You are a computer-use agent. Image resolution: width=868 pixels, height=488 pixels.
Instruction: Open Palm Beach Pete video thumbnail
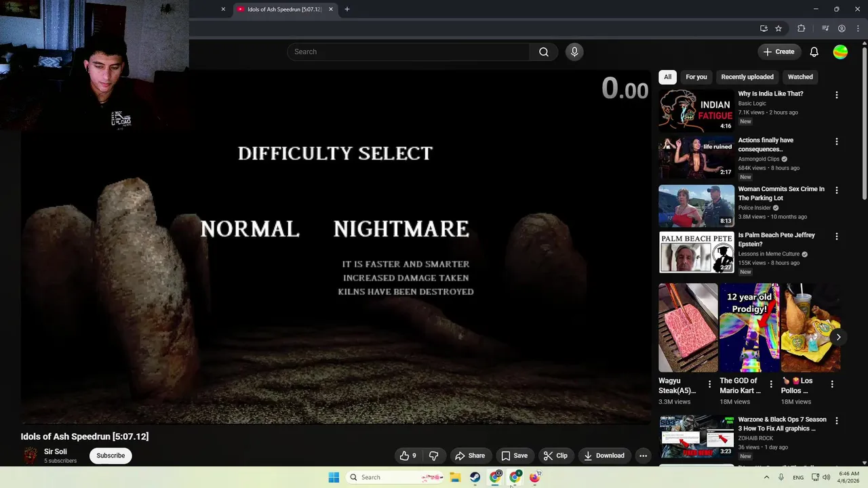696,252
